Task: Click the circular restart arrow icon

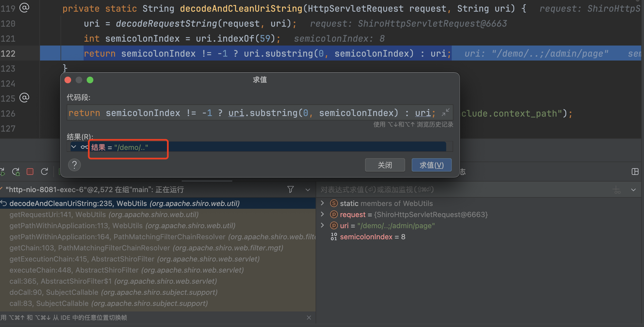Action: (x=44, y=172)
